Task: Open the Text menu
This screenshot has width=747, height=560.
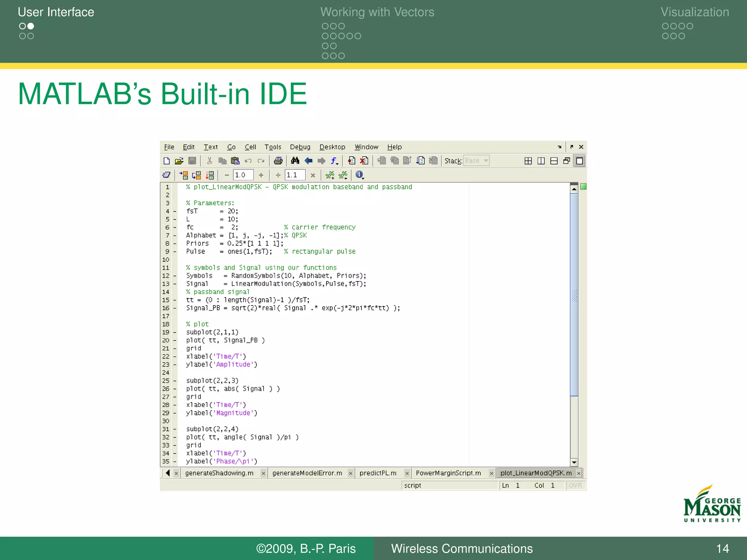Action: (x=210, y=147)
